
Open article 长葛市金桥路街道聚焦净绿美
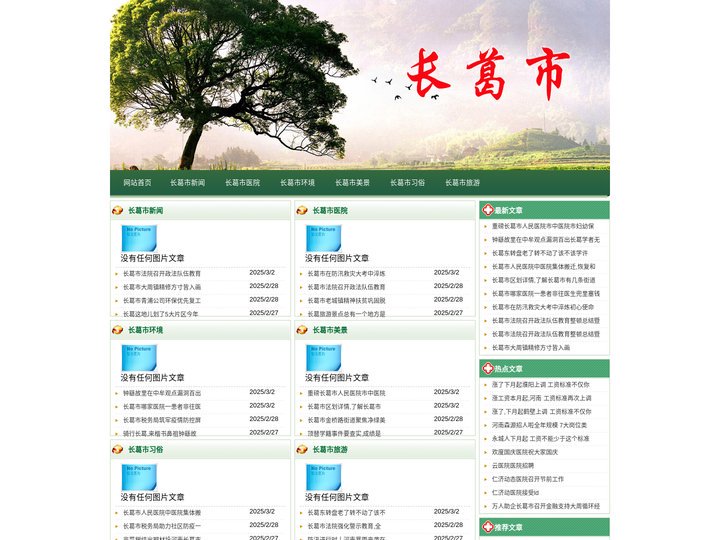(346, 420)
